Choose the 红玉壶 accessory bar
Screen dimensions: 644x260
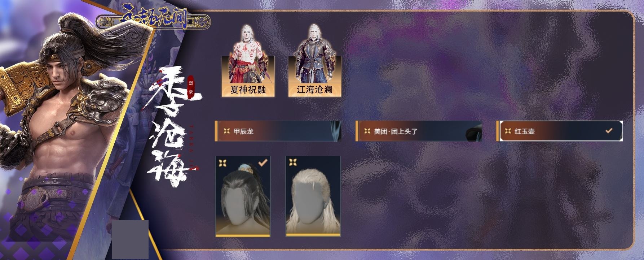[x=559, y=131]
